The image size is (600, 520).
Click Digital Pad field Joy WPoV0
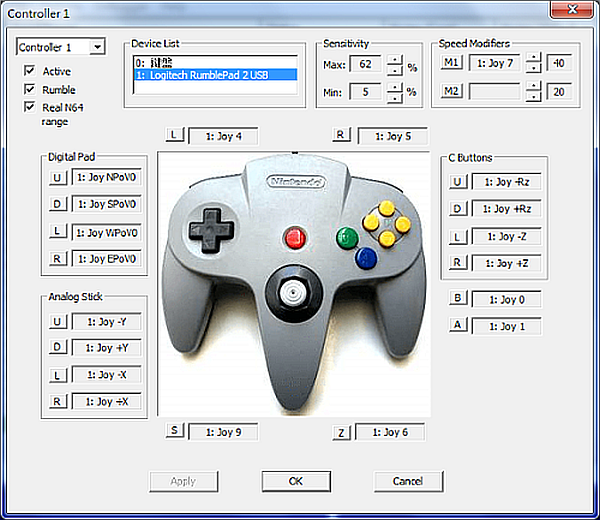coord(107,233)
